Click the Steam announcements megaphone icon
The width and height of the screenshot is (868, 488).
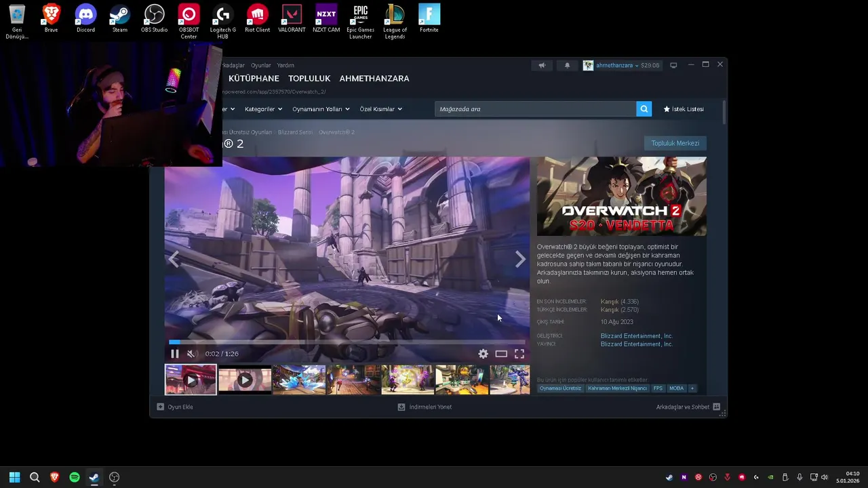tap(542, 65)
